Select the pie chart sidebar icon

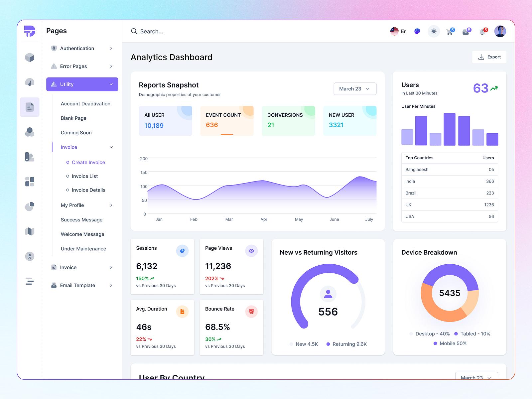(30, 206)
